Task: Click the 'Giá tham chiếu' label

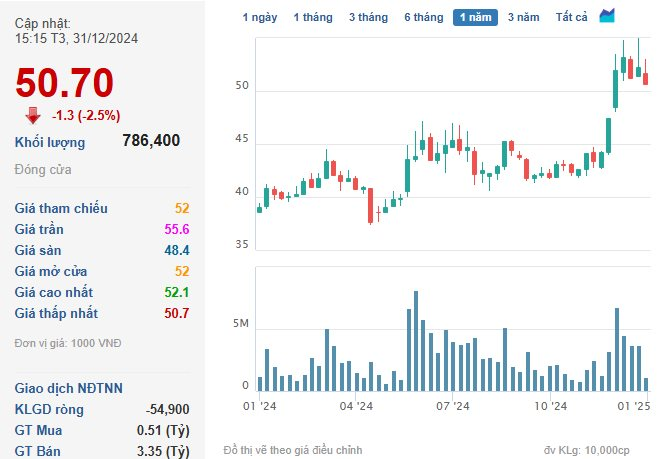Action: (61, 208)
